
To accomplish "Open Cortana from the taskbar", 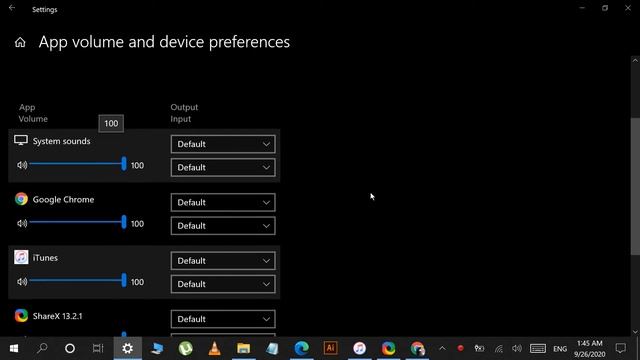I will [x=70, y=348].
